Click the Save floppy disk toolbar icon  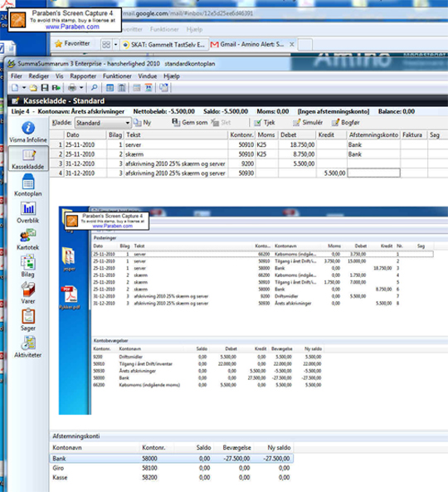(x=45, y=88)
